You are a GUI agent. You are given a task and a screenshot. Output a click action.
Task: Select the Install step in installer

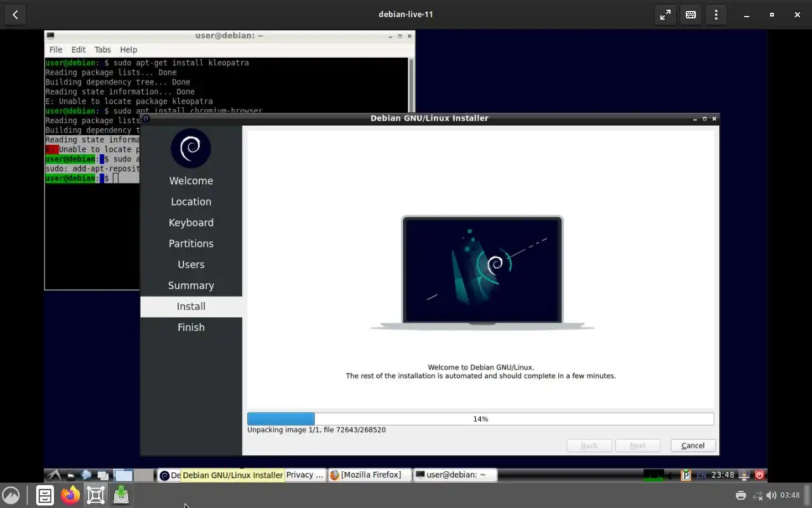point(191,307)
